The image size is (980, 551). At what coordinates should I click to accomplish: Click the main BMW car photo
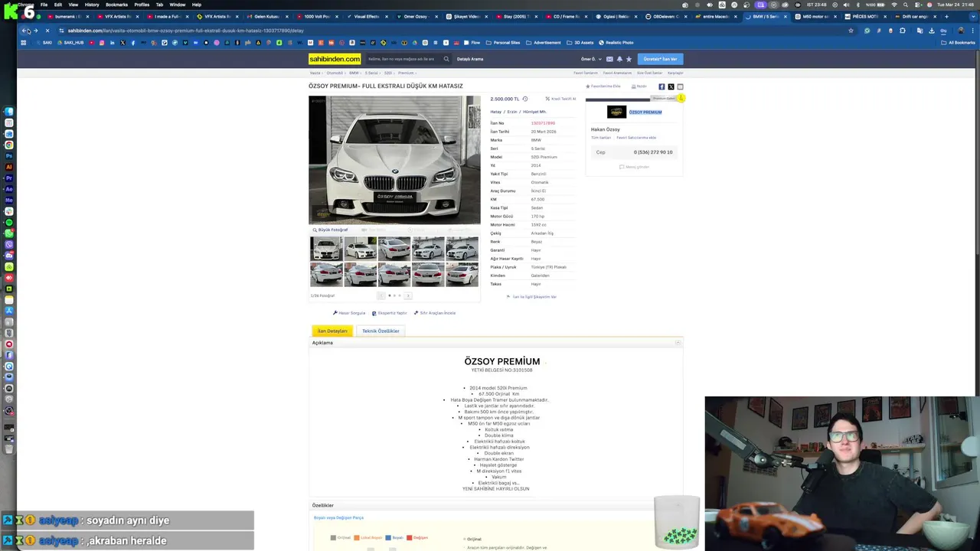(x=394, y=160)
